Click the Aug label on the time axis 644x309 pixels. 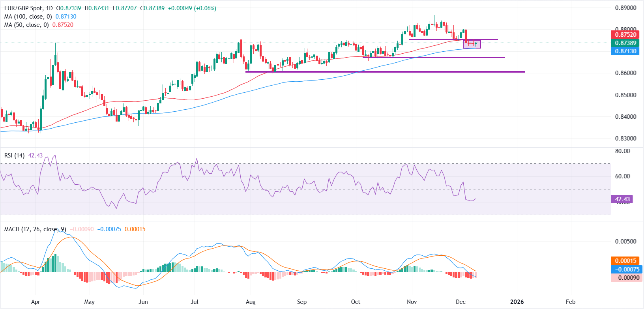point(251,302)
